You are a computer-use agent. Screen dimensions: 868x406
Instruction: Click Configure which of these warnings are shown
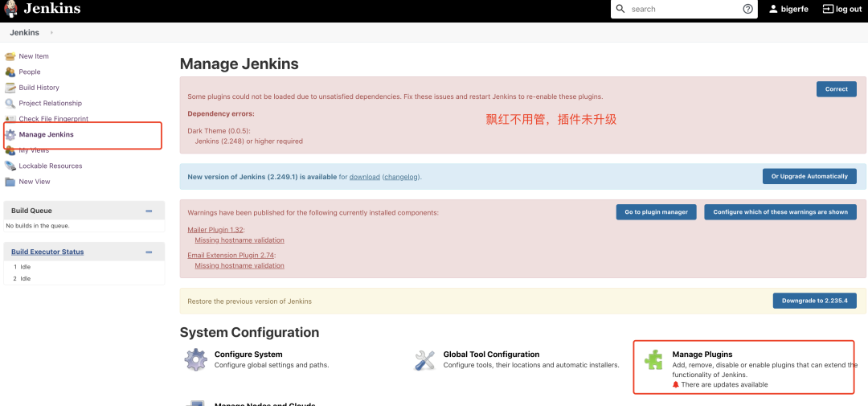coord(780,212)
